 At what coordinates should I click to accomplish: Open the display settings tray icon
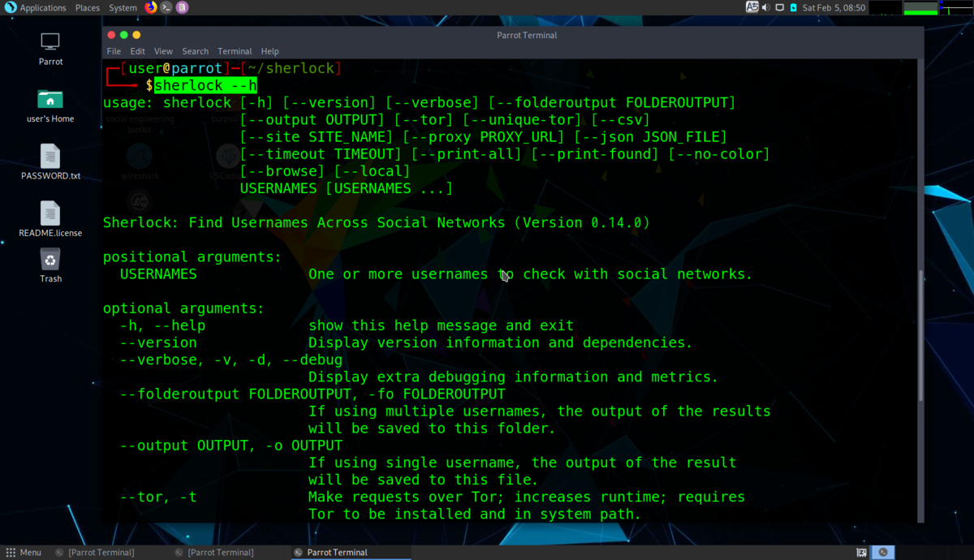point(779,7)
